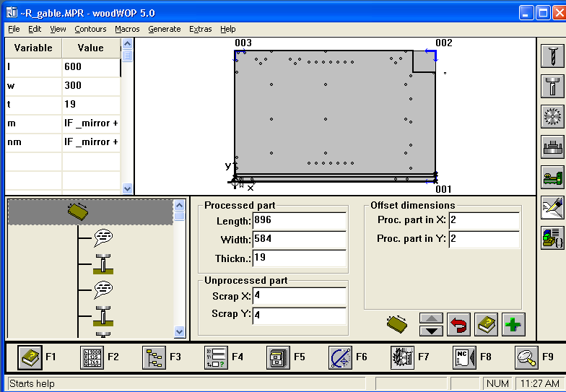Click the red undo arrow button
The height and width of the screenshot is (392, 566).
[x=458, y=325]
